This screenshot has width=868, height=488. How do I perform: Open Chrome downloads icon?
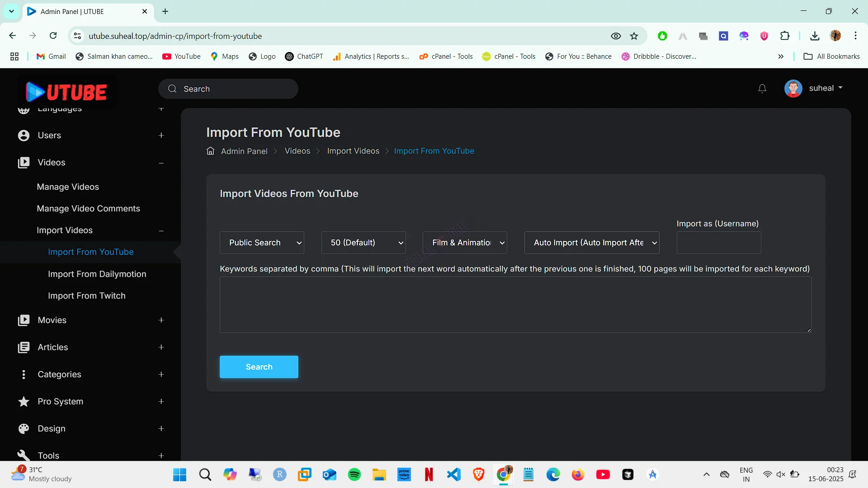(815, 36)
